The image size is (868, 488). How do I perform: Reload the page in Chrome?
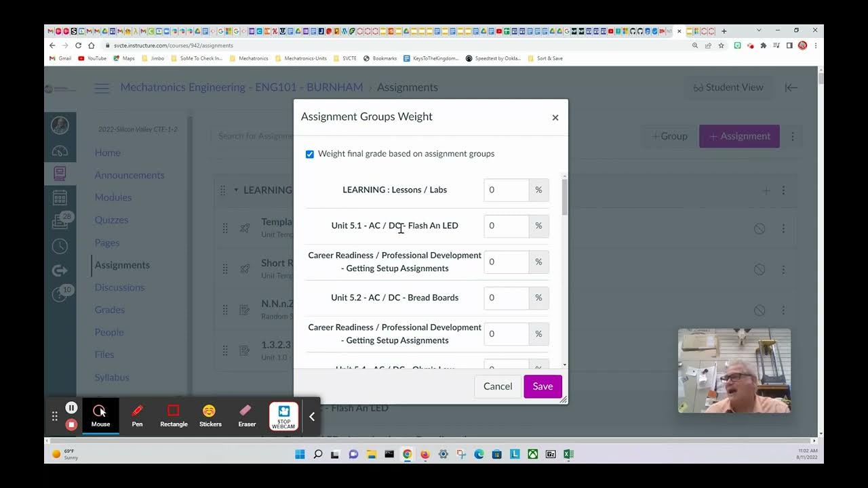[78, 45]
